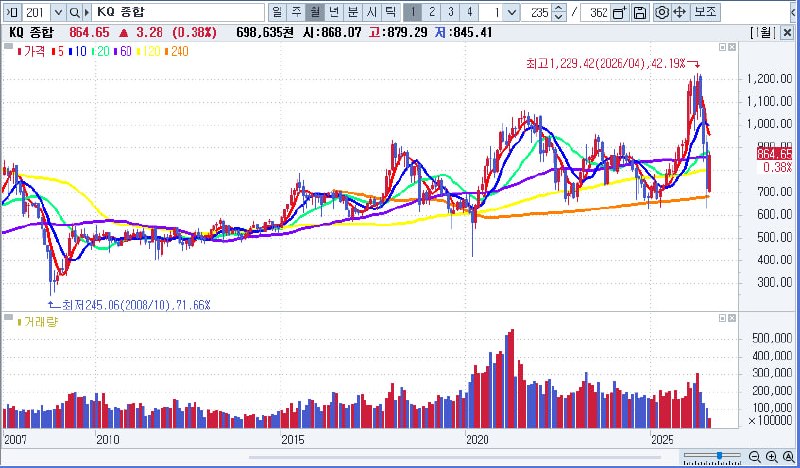The image size is (800, 468).
Task: Switch to hourly chart with 시 button
Action: pos(372,12)
